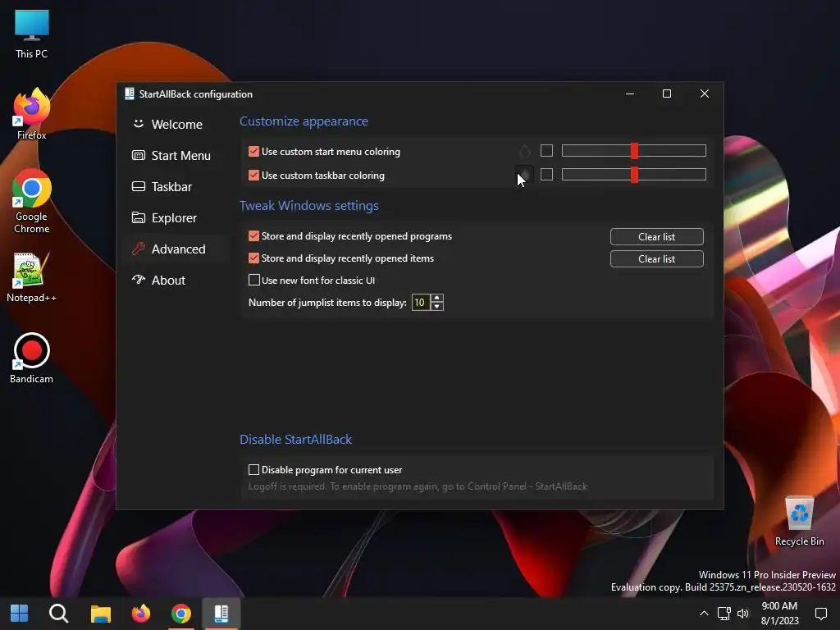Open taskbar Search
Screen dimensions: 840x630
58,613
